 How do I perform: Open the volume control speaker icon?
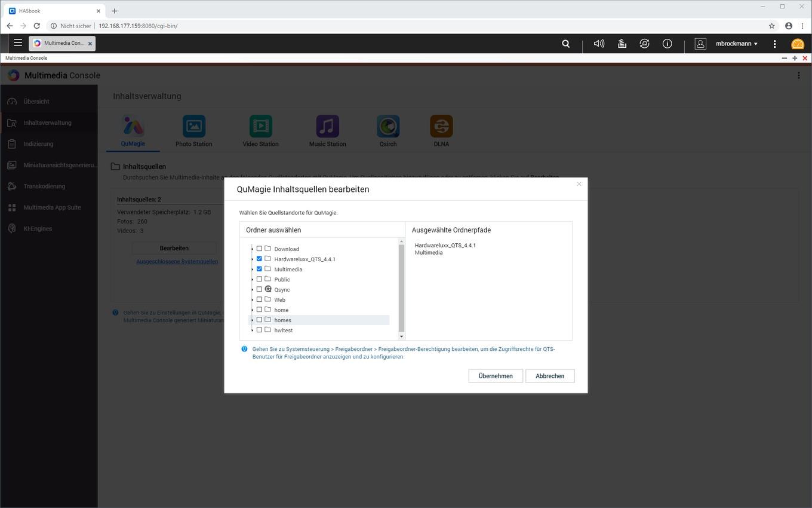pyautogui.click(x=599, y=44)
